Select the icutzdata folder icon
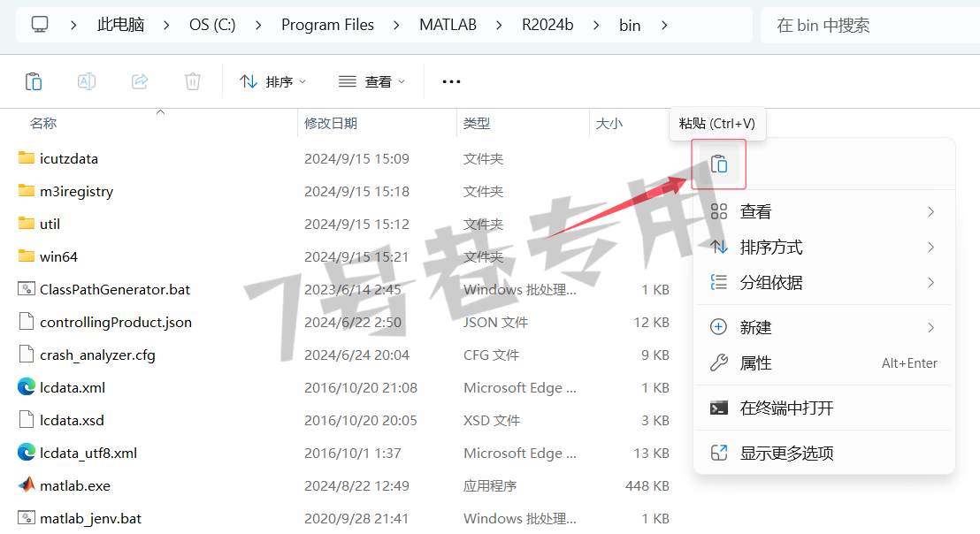The width and height of the screenshot is (980, 534). tap(27, 158)
